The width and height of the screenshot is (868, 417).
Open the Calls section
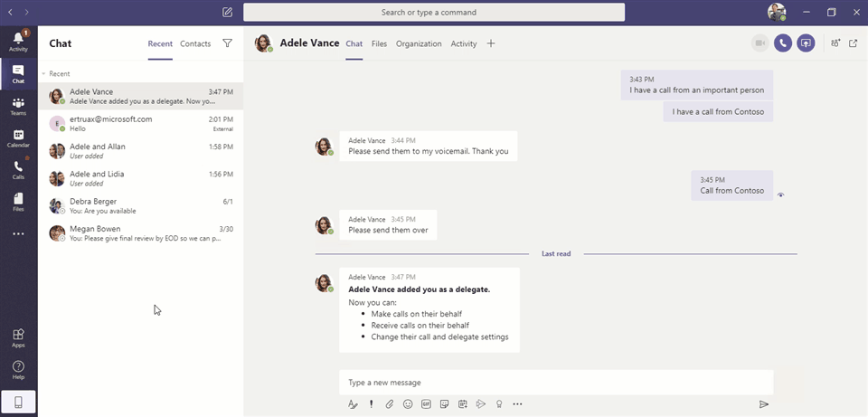[x=18, y=170]
